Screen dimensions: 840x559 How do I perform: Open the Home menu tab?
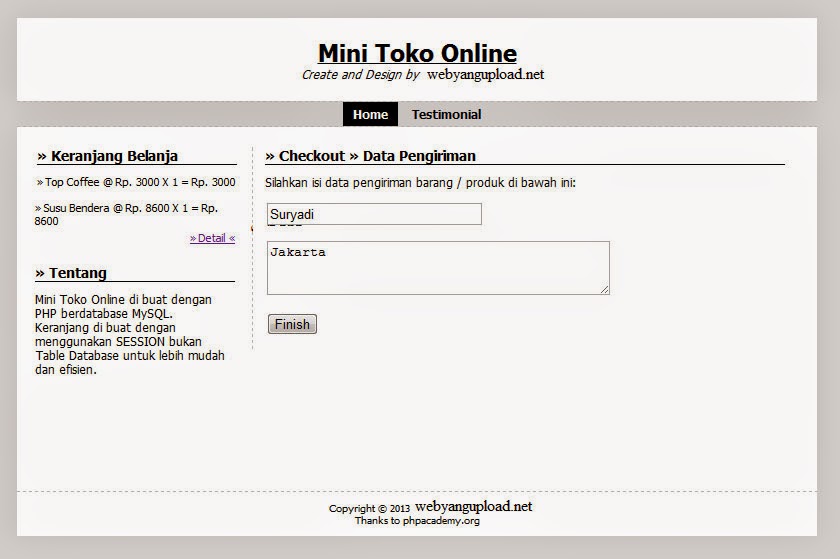point(370,114)
